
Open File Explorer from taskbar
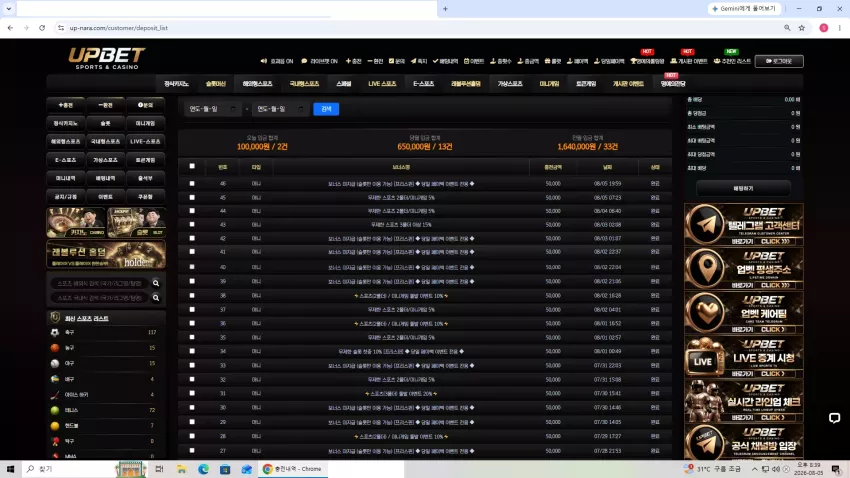[182, 469]
